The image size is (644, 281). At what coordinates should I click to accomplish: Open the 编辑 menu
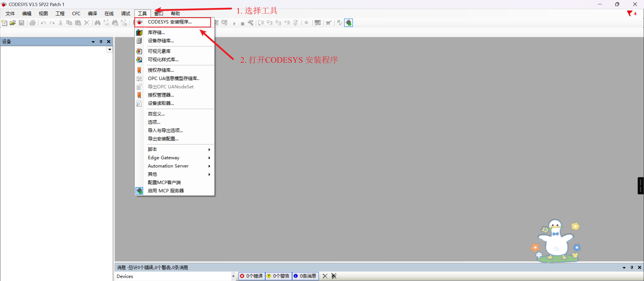[27, 14]
